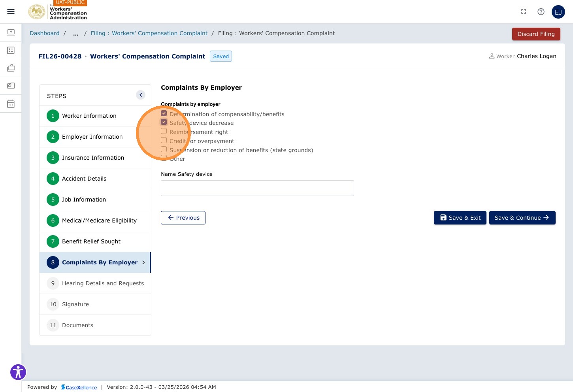Open the EJ user avatar menu
Viewport: 573px width, 392px height.
pyautogui.click(x=558, y=12)
